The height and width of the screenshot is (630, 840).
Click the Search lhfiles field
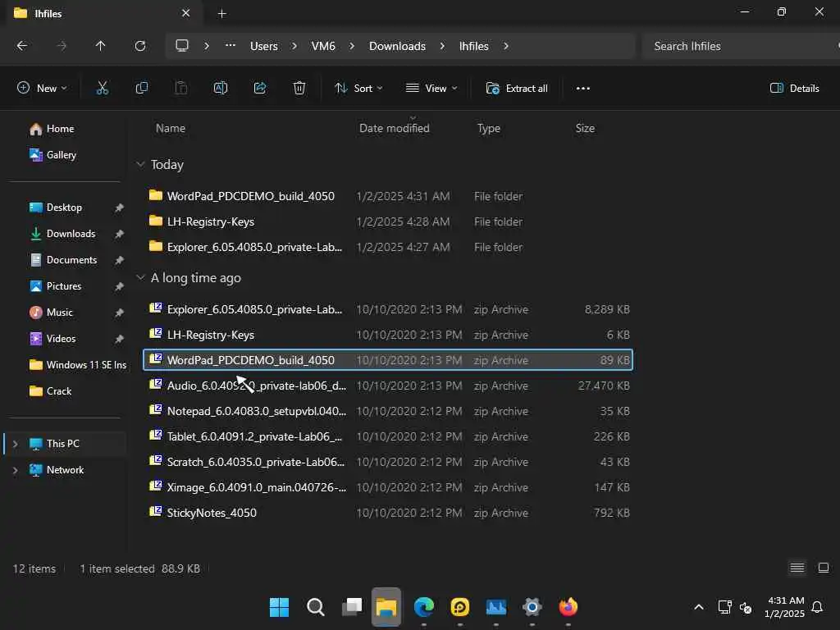coord(739,46)
